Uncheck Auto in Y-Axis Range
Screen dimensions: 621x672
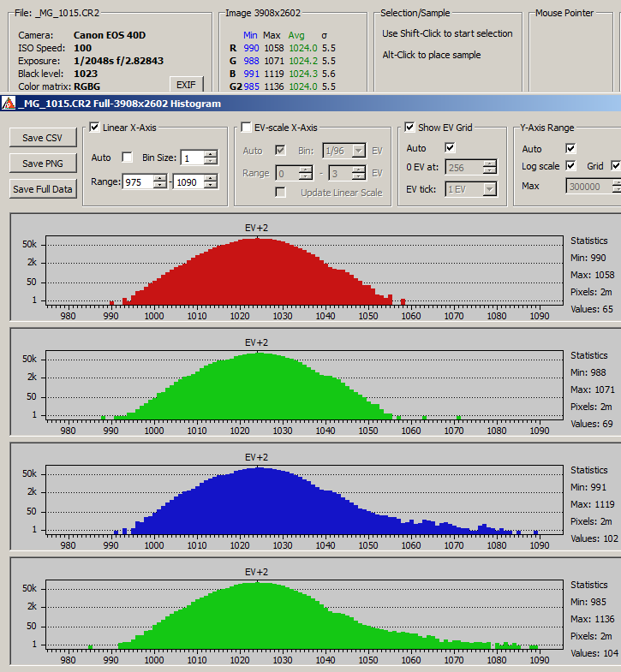(x=571, y=148)
